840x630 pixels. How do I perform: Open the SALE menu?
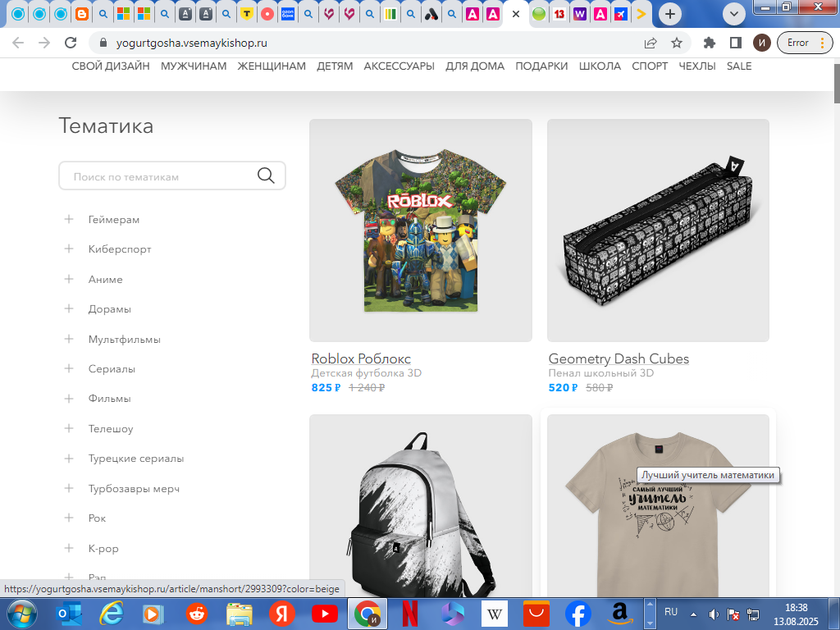coord(739,66)
